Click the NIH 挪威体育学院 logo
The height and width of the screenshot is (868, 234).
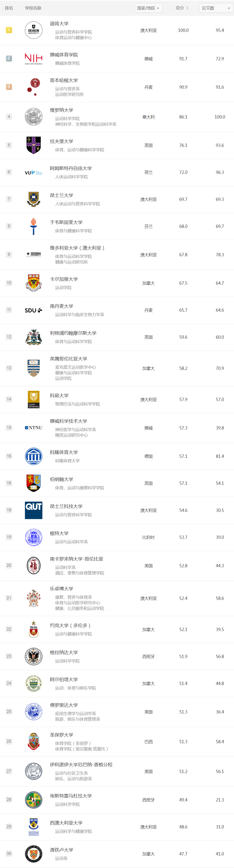pyautogui.click(x=34, y=59)
